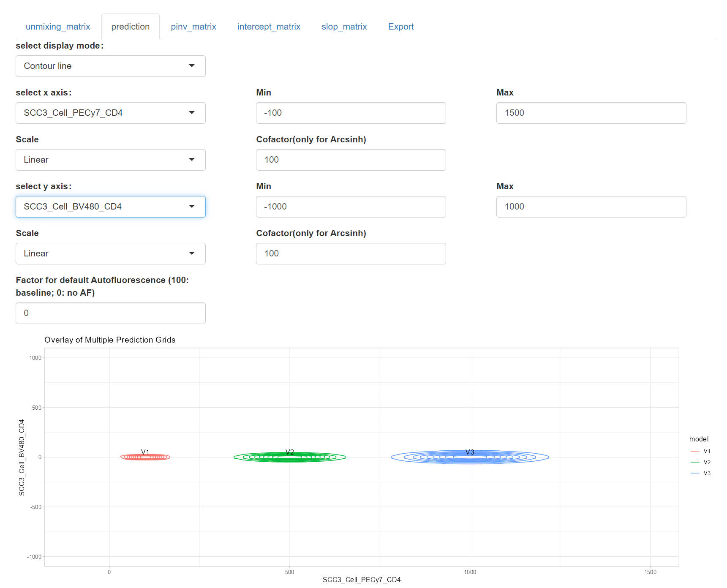The image size is (727, 588).
Task: Click the Export tab
Action: coord(400,27)
